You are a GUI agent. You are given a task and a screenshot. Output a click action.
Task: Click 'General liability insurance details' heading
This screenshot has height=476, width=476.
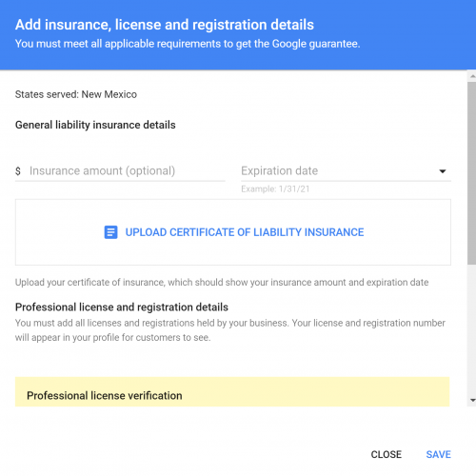(95, 125)
